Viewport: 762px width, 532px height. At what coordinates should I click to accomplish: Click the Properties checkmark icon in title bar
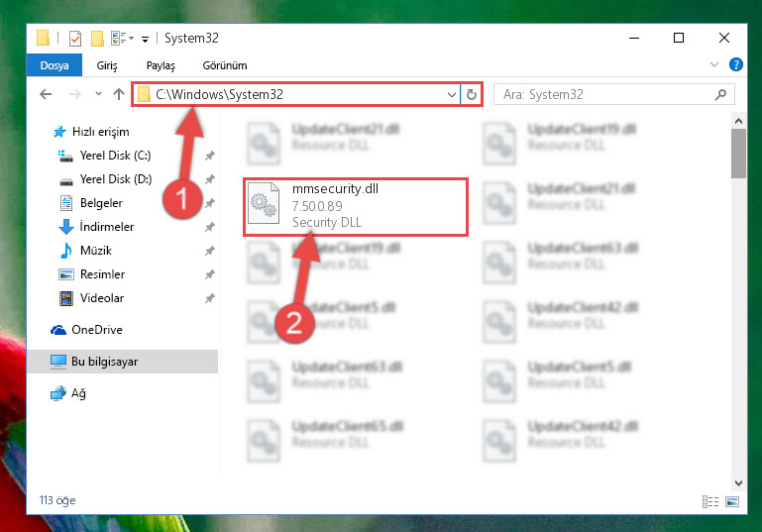tap(75, 39)
